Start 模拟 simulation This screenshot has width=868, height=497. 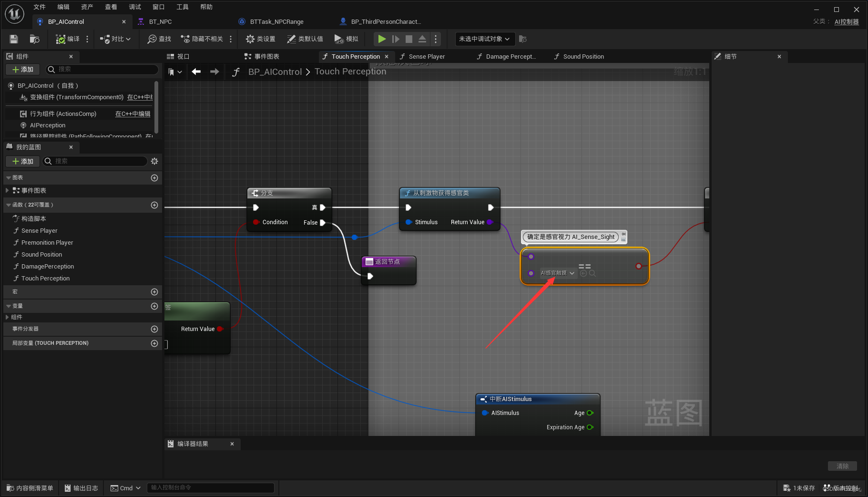click(x=346, y=39)
